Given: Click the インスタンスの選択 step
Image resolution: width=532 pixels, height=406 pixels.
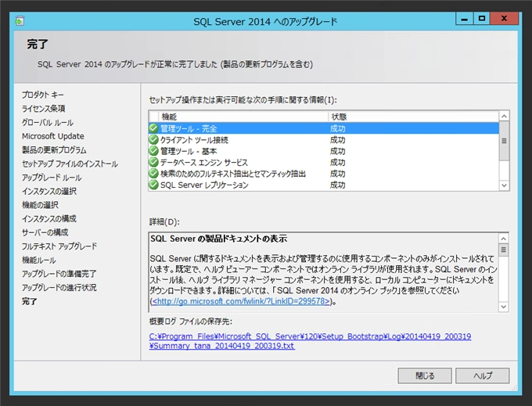Looking at the screenshot, I should (x=49, y=191).
